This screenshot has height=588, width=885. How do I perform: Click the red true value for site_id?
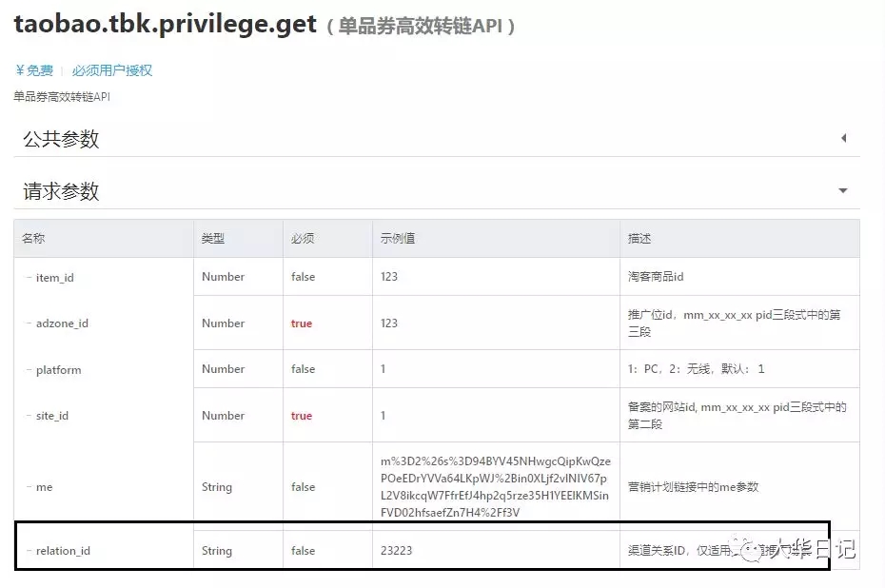pyautogui.click(x=302, y=416)
